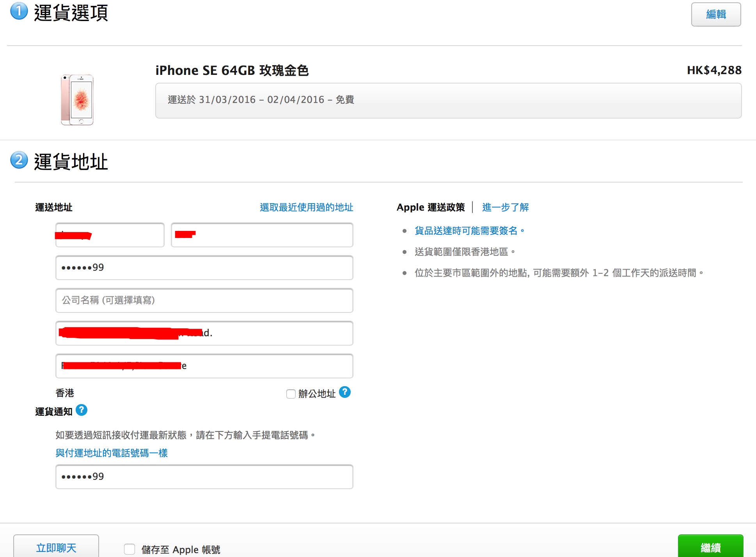Open 選取最近使用過的地址 to pick an address

(306, 207)
